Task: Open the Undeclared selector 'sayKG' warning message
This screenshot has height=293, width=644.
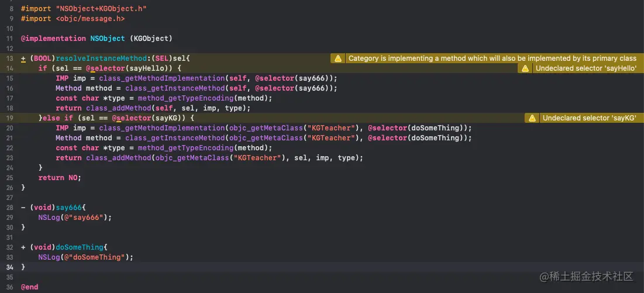Action: point(590,118)
